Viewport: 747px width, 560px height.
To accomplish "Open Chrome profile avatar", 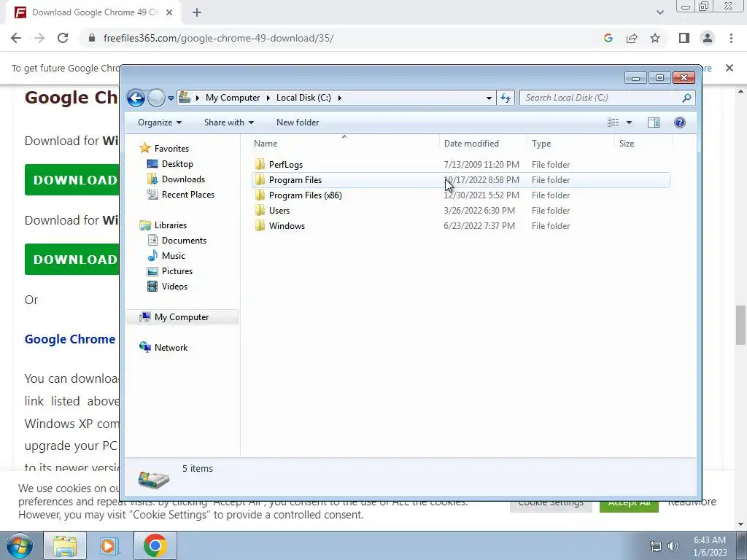I will [708, 38].
